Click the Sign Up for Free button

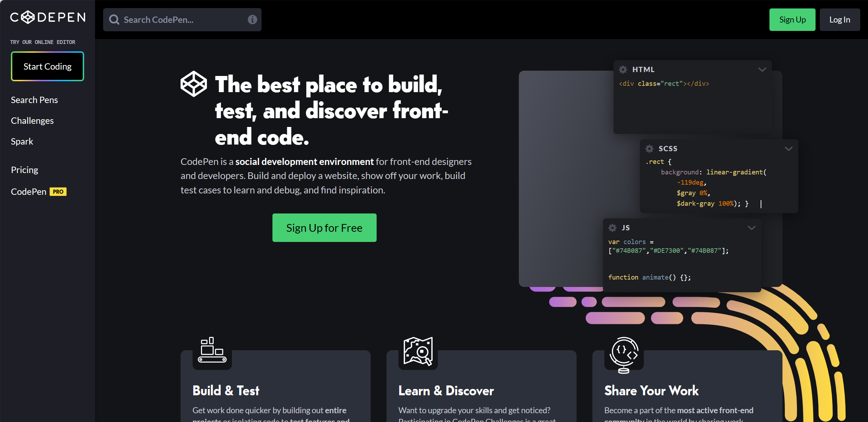pos(324,228)
